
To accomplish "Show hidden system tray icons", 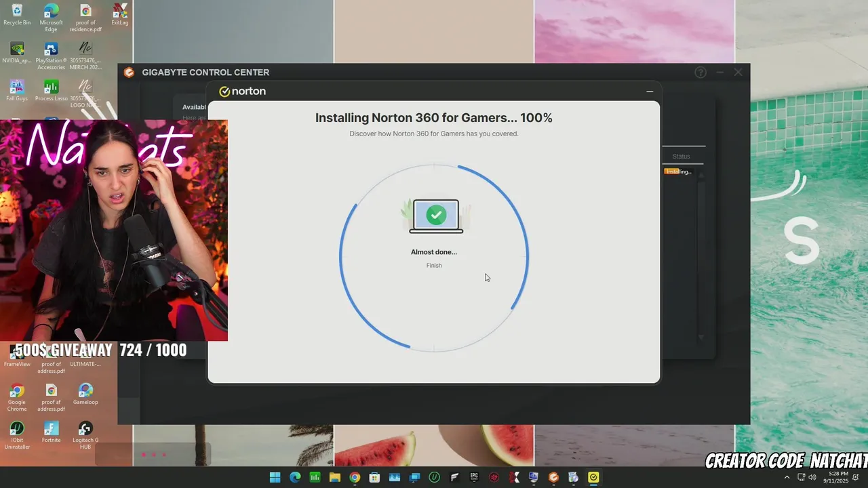I will click(787, 477).
